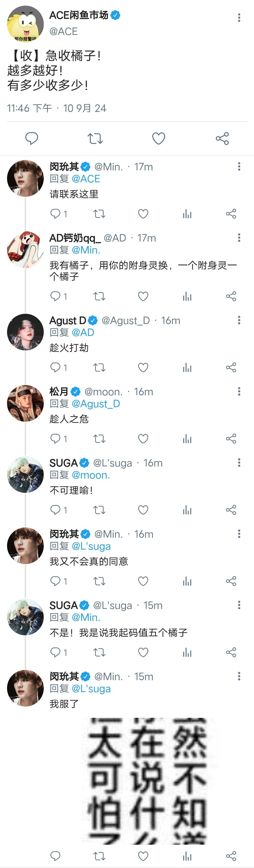Open reply comments on SUGA's 五个橘子 tweet

pyautogui.click(x=55, y=652)
